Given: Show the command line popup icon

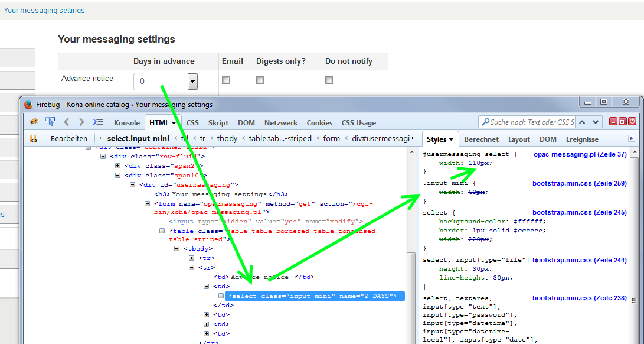Looking at the screenshot, I should [98, 122].
